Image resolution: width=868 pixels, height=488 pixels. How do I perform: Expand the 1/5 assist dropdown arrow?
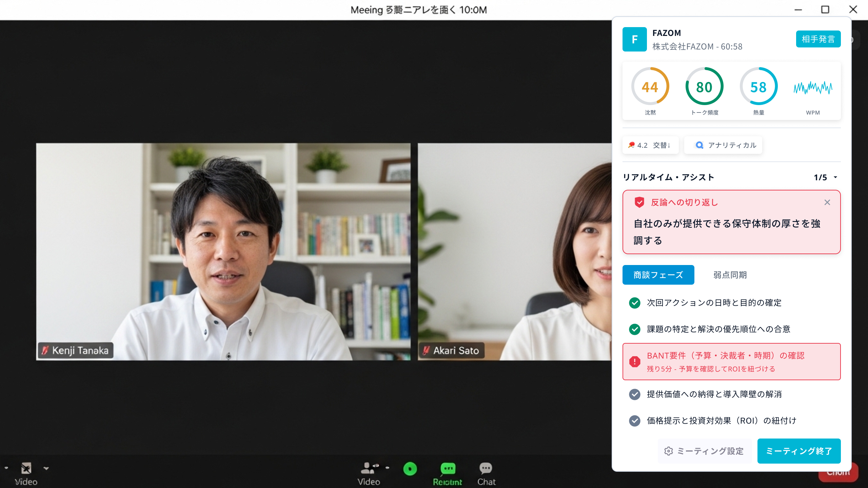(x=835, y=177)
